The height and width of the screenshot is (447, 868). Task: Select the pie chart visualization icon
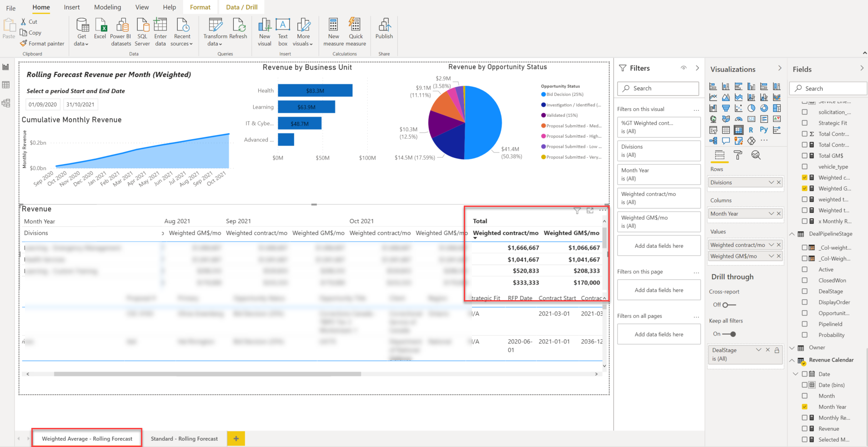tap(751, 108)
